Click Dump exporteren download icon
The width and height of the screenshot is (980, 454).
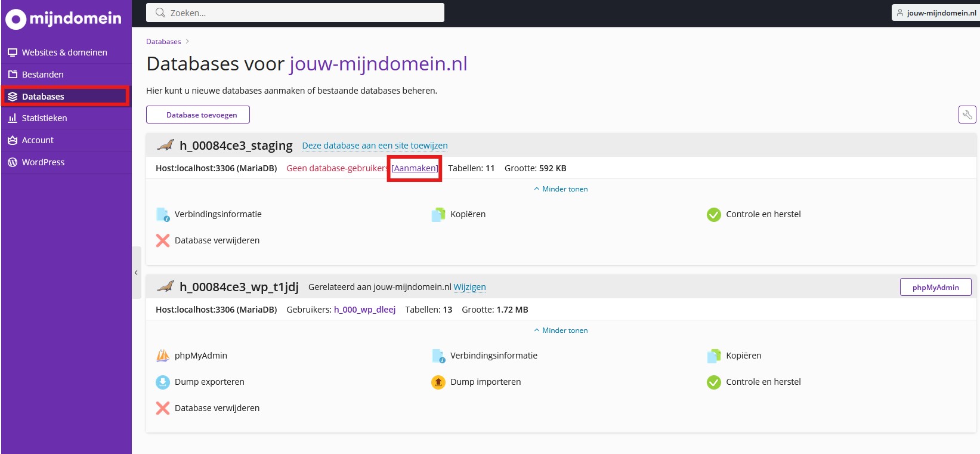tap(163, 382)
